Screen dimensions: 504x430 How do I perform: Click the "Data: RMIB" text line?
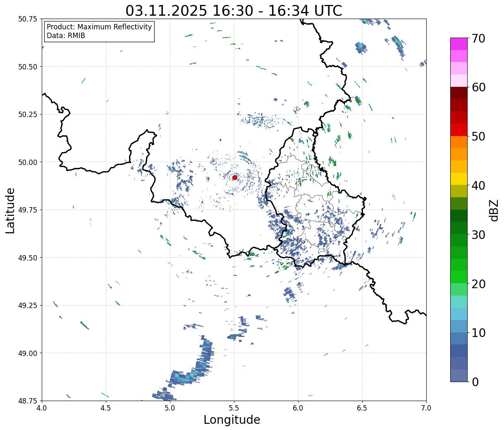(x=66, y=36)
